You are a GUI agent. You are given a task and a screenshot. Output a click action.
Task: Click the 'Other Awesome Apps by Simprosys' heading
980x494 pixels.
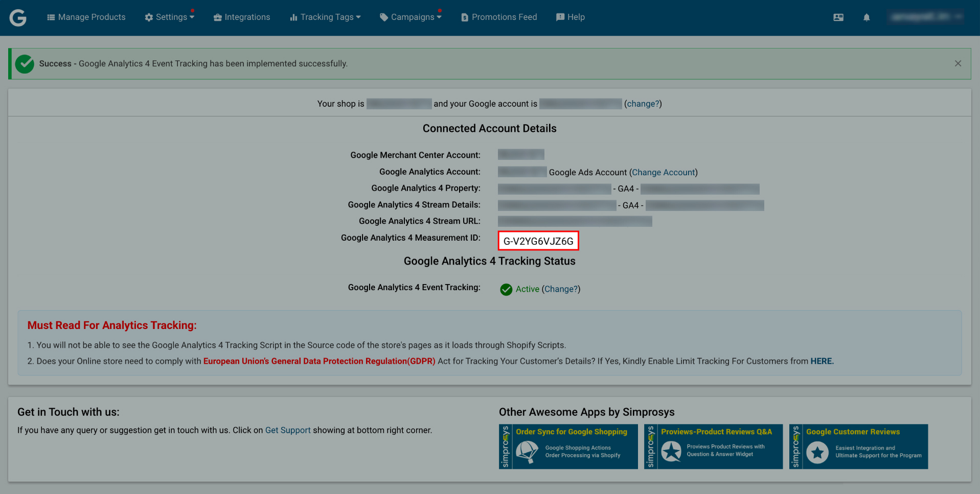click(x=587, y=412)
